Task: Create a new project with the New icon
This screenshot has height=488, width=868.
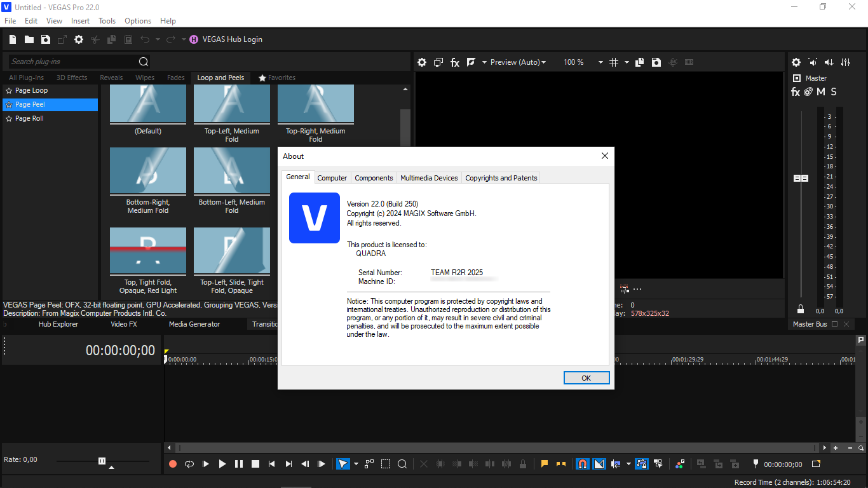Action: pyautogui.click(x=13, y=39)
